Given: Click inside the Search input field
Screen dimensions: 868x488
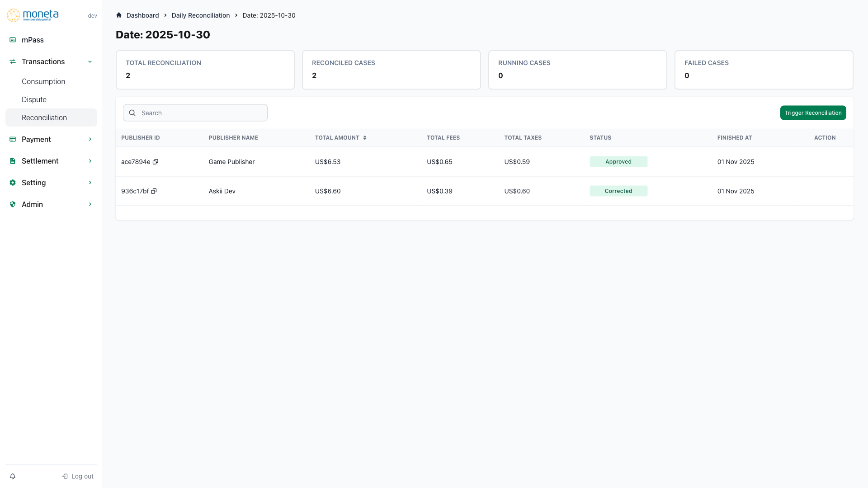Looking at the screenshot, I should coord(199,113).
